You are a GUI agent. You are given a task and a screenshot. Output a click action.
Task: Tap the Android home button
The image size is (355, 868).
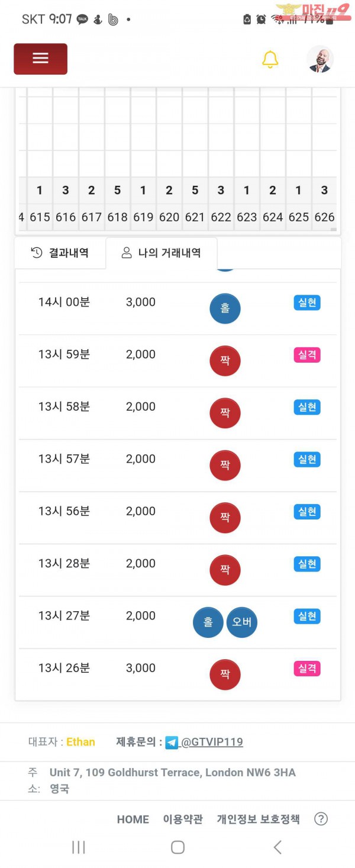(x=177, y=847)
